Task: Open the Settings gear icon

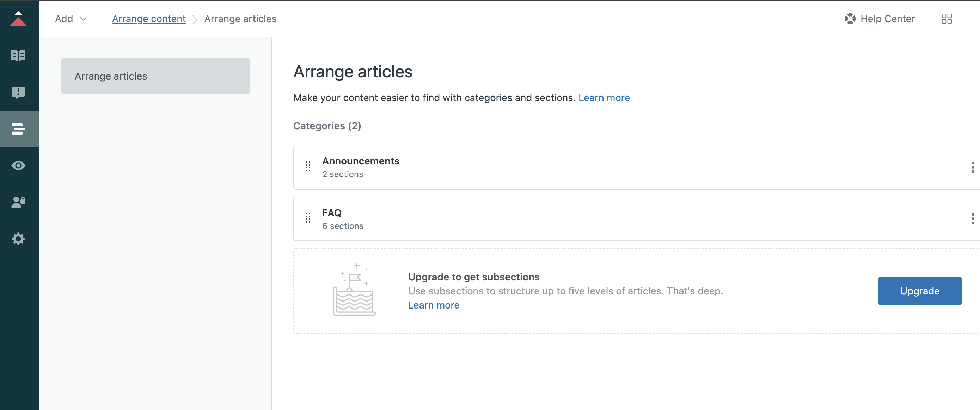Action: (18, 238)
